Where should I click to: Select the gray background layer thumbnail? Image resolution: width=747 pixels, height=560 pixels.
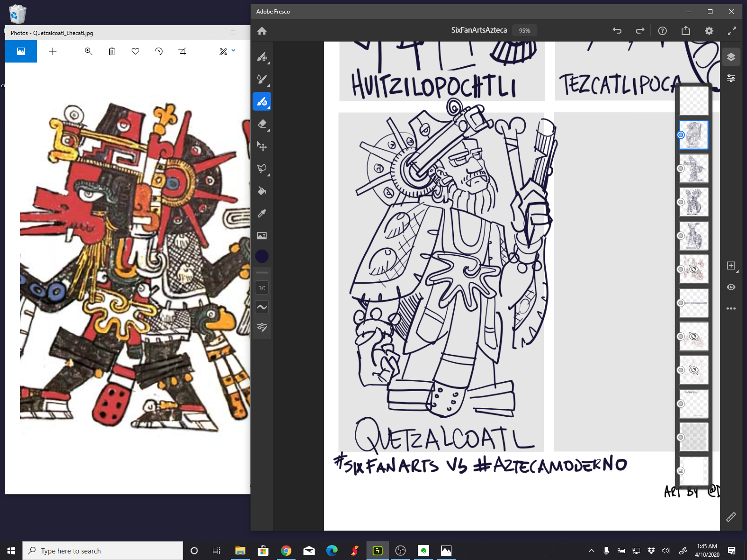coord(693,437)
